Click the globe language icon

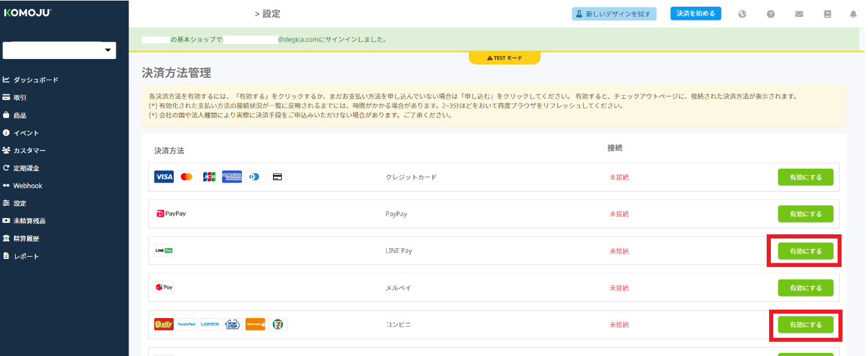(742, 14)
